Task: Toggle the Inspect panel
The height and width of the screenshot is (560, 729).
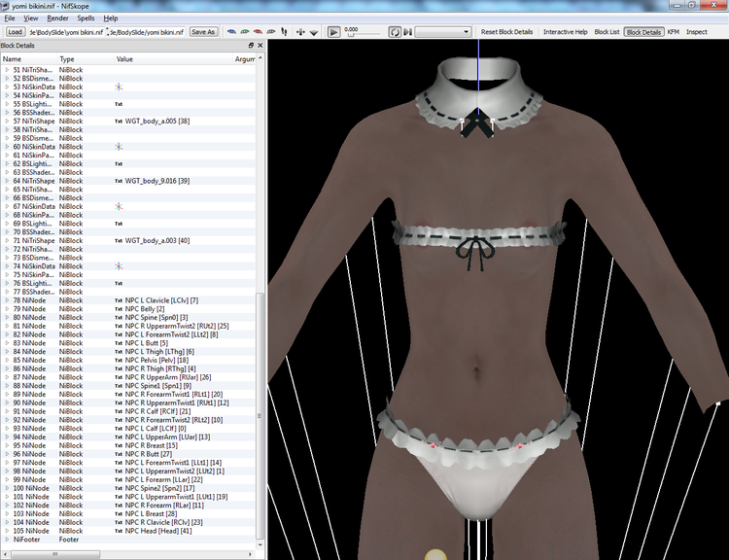Action: 697,32
